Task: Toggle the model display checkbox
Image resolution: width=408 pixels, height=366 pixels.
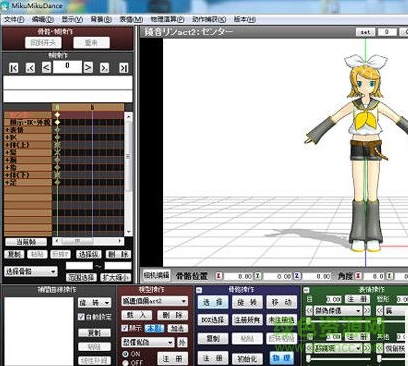Action: (x=124, y=328)
